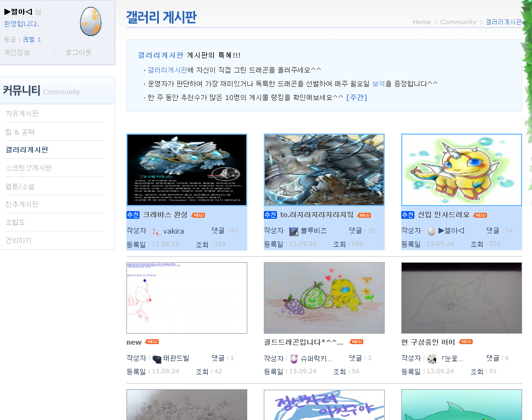
Task: Navigate to Home in the breadcrumb
Action: click(x=422, y=22)
